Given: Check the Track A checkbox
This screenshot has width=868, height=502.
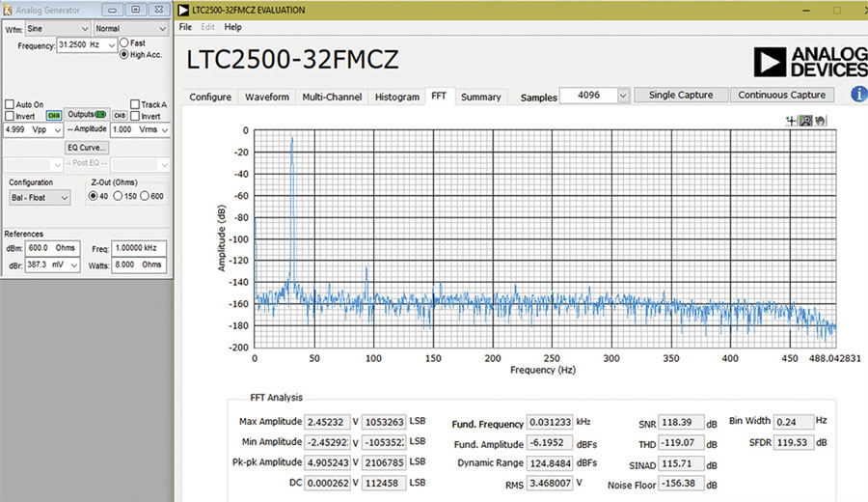Looking at the screenshot, I should tap(134, 104).
